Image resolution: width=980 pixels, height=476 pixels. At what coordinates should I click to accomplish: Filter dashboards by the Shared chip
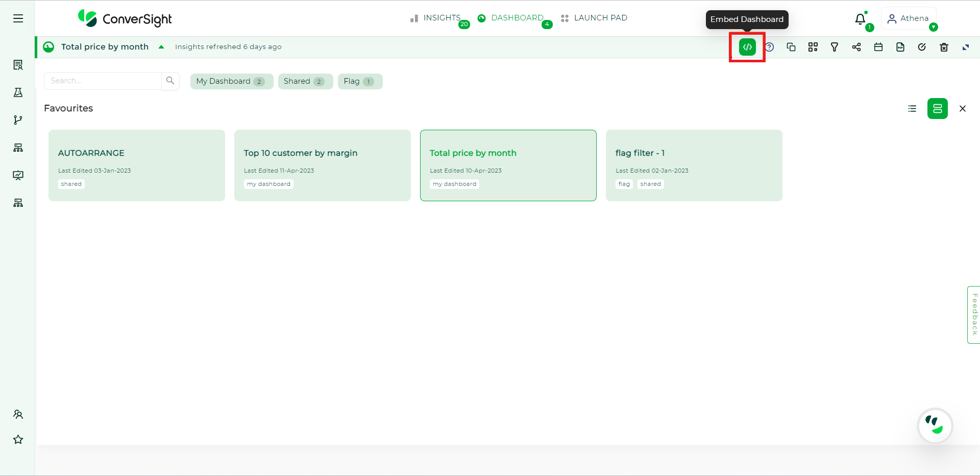coord(305,81)
